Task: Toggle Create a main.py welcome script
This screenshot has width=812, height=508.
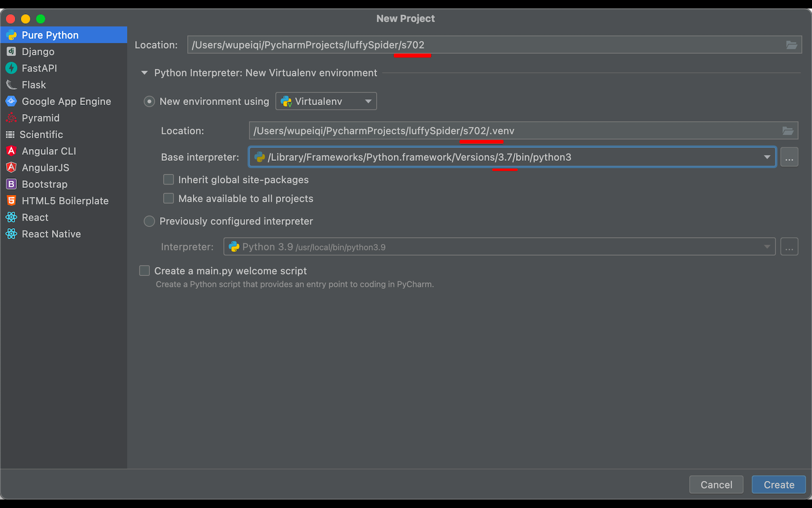Action: (x=144, y=270)
